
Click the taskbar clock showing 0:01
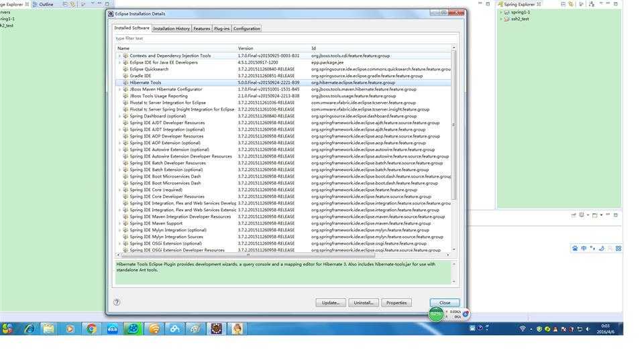605,328
